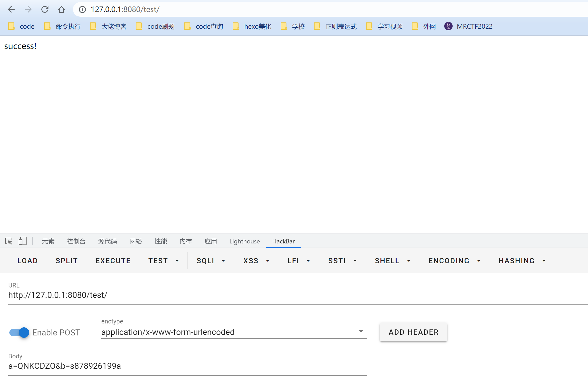Click the site info icon in address bar
The width and height of the screenshot is (588, 380).
point(82,10)
